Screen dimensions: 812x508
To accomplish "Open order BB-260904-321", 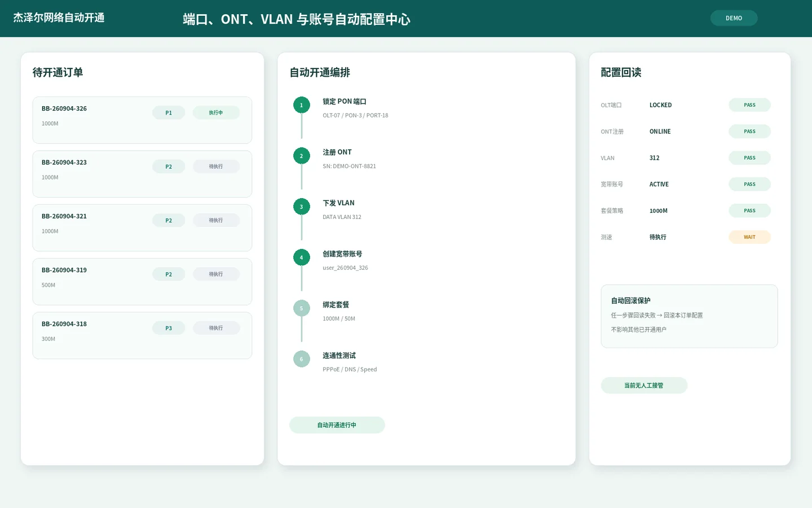I will coord(142,228).
